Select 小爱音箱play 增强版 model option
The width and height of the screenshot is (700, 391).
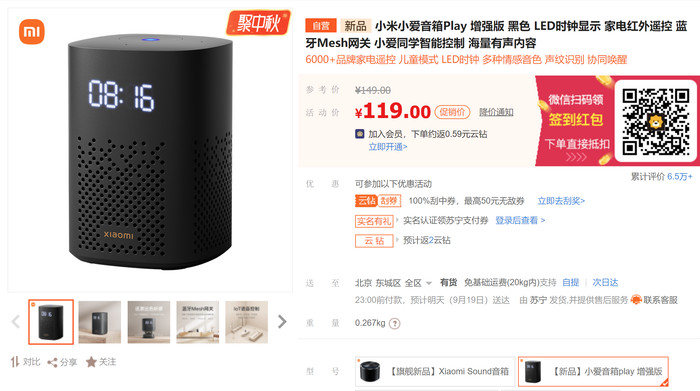tap(593, 371)
